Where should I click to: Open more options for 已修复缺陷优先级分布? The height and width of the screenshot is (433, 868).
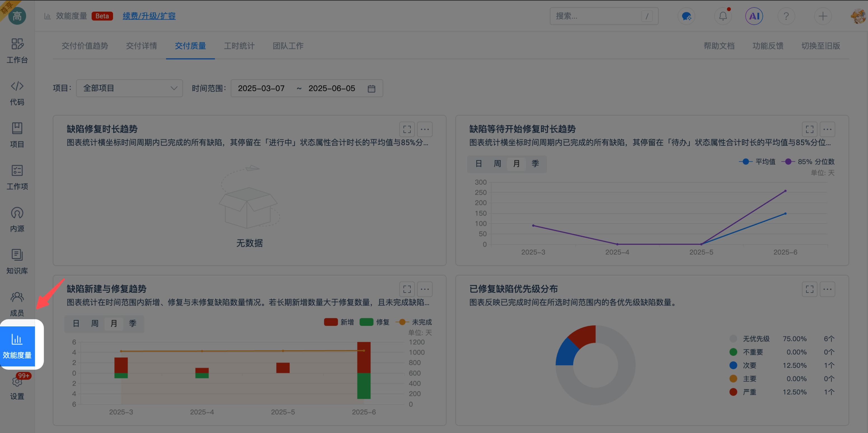(x=827, y=289)
